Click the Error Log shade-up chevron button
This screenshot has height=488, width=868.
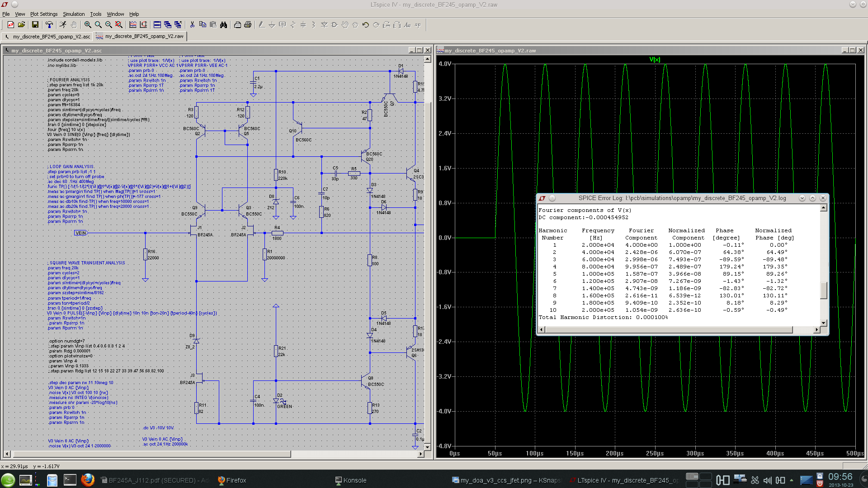(812, 198)
